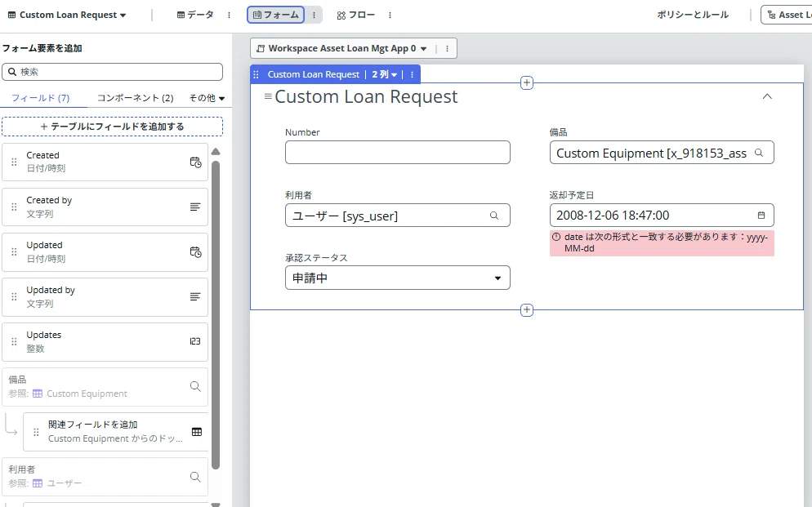
Task: Click the reference icon of 備品 field in list
Action: (195, 386)
